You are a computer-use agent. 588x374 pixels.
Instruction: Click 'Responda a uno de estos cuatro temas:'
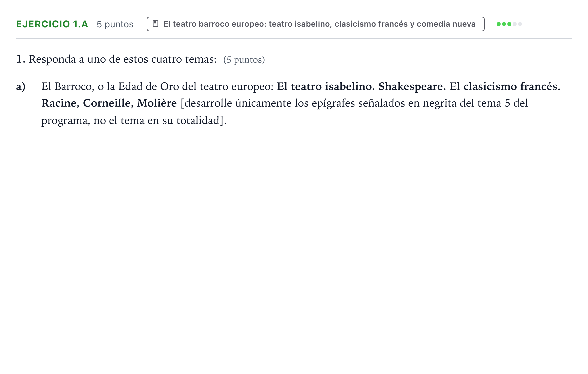pos(123,59)
